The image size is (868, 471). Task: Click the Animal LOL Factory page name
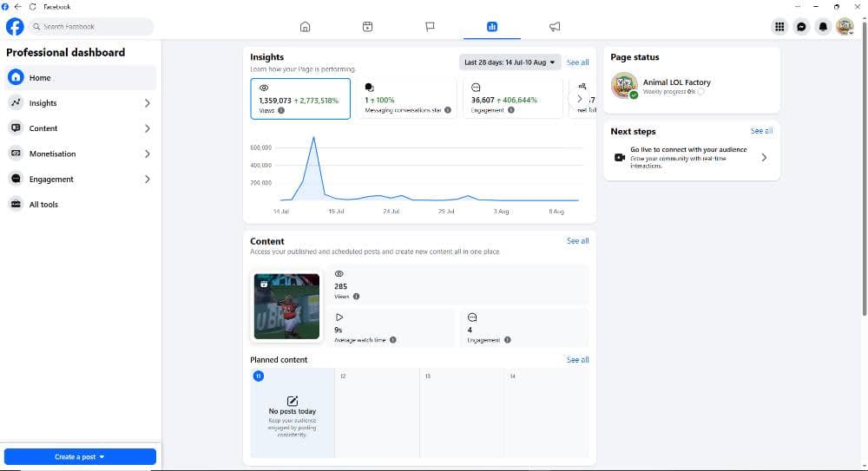click(x=676, y=82)
